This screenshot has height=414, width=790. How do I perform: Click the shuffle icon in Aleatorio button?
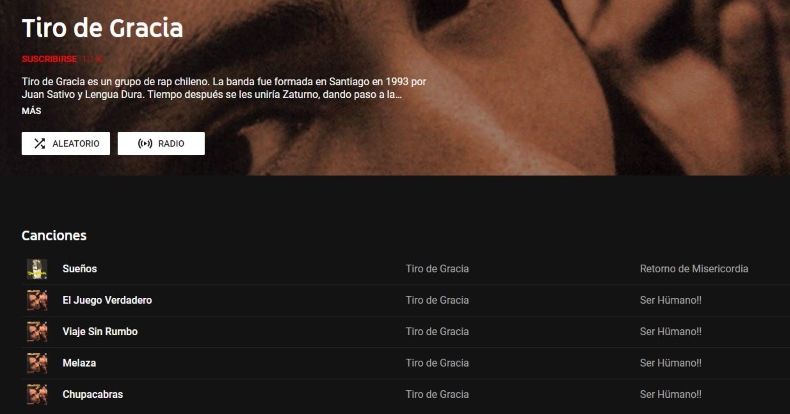pyautogui.click(x=39, y=144)
